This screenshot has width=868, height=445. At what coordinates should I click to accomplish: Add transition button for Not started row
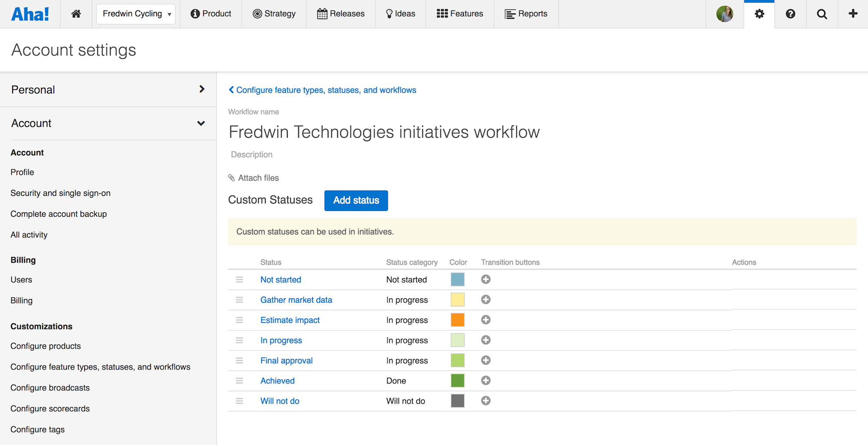[486, 280]
